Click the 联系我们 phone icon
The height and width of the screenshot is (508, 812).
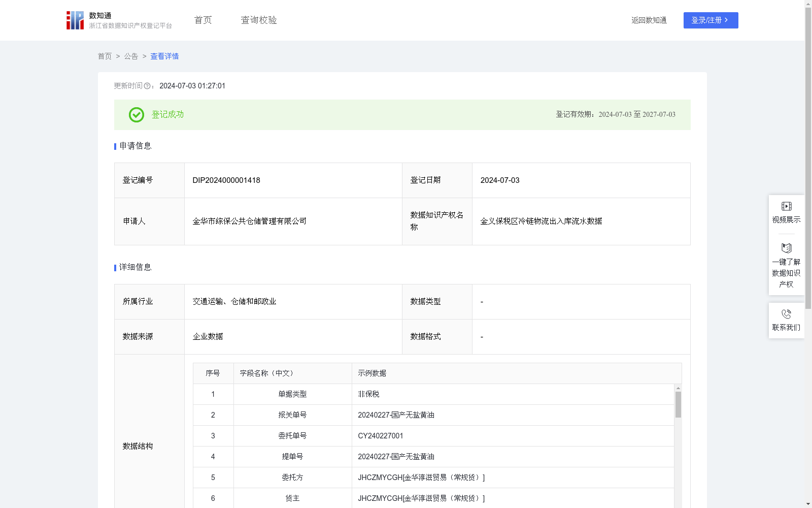coord(786,314)
